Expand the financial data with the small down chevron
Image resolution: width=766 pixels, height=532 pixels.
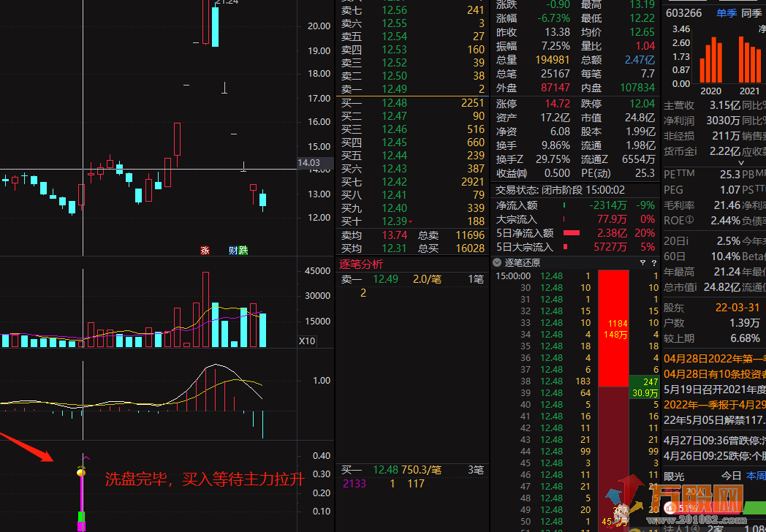tap(741, 163)
